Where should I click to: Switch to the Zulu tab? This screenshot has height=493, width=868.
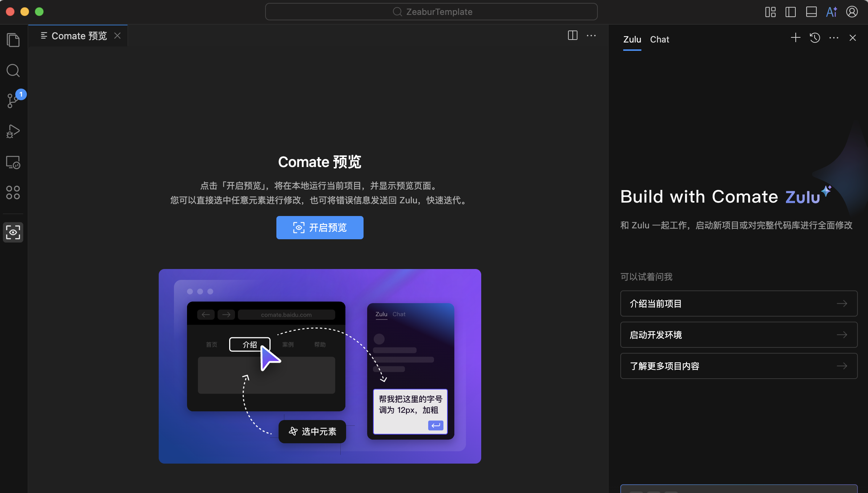[x=632, y=39]
